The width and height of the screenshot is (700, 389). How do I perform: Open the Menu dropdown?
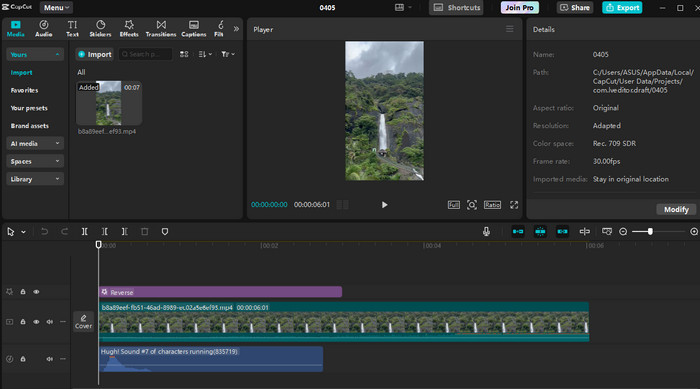click(x=56, y=8)
